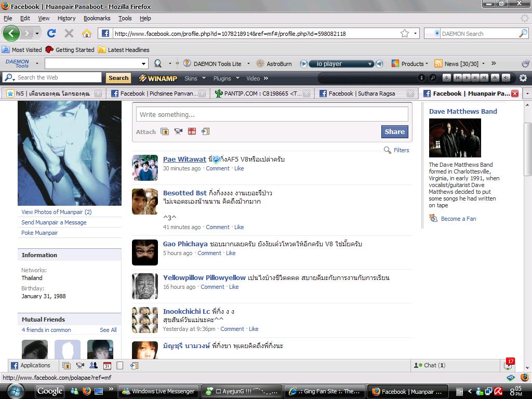
Task: Open the DAEMON toolbar search combo box dropdown
Action: coord(143,63)
